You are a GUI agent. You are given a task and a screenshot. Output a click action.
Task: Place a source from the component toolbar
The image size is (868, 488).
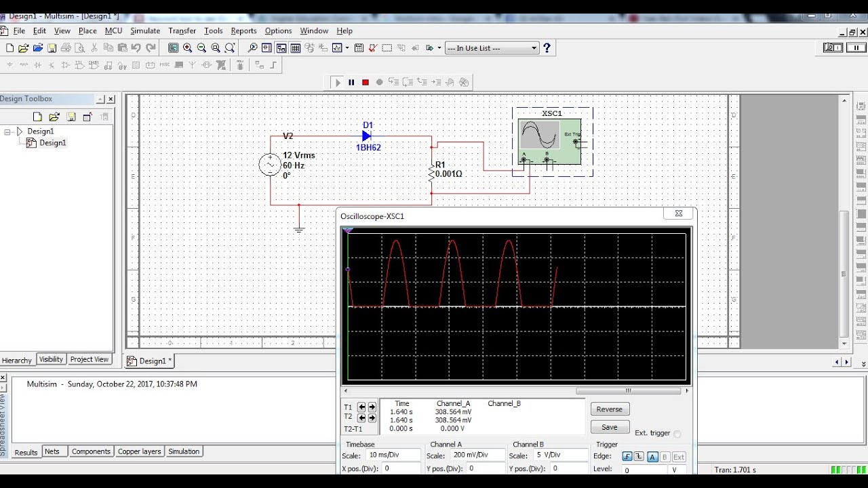point(9,65)
